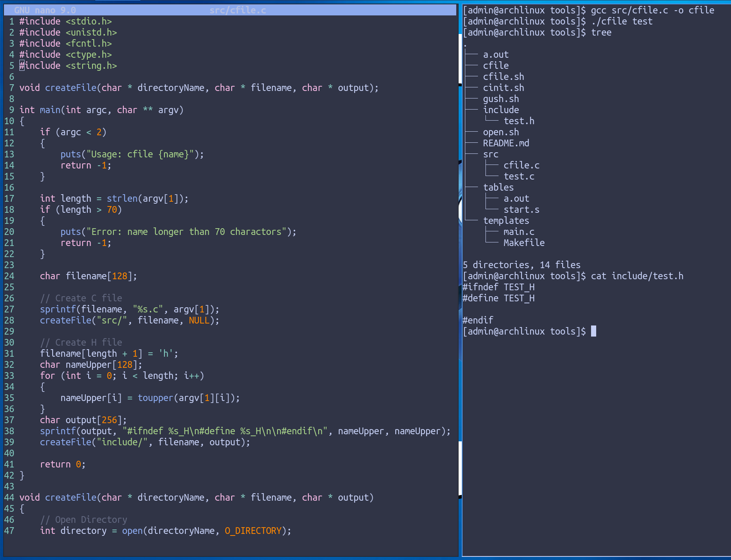
Task: Click the return -1 on line 14
Action: 86,165
